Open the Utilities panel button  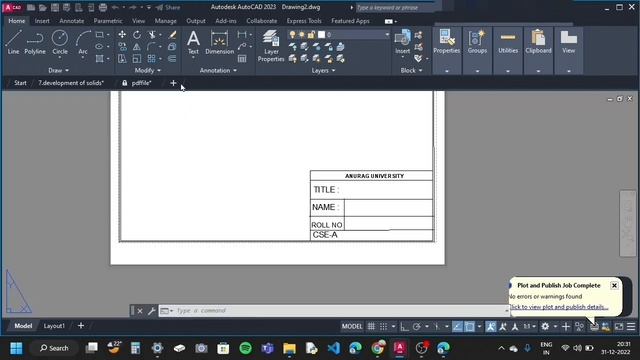tap(508, 50)
